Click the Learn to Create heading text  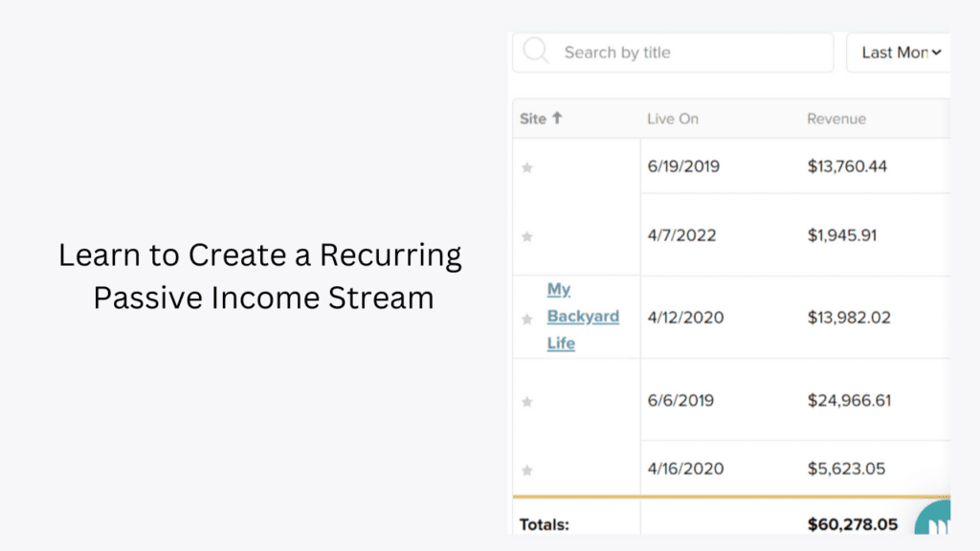(260, 275)
